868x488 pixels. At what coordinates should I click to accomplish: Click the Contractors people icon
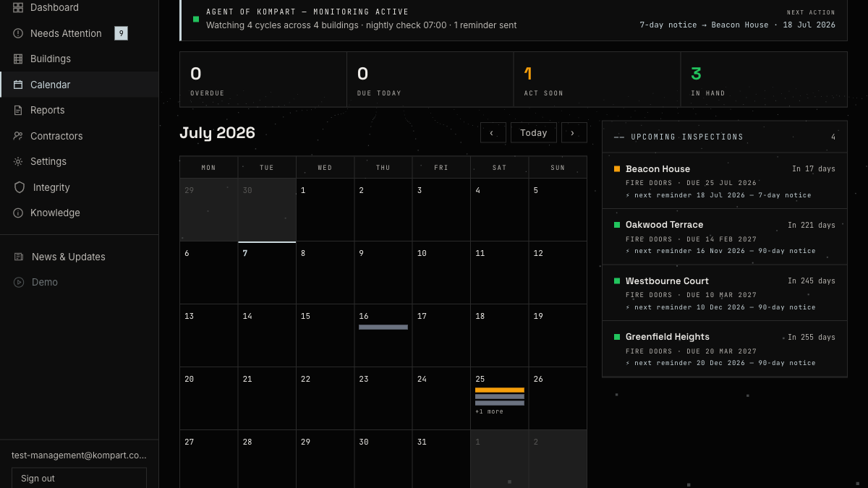[x=18, y=136]
